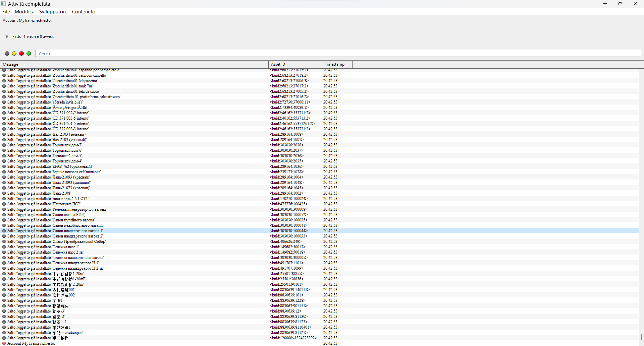Select the 'Ременный генератор пл. вагона' message row
This screenshot has height=346, width=644.
[x=319, y=209]
